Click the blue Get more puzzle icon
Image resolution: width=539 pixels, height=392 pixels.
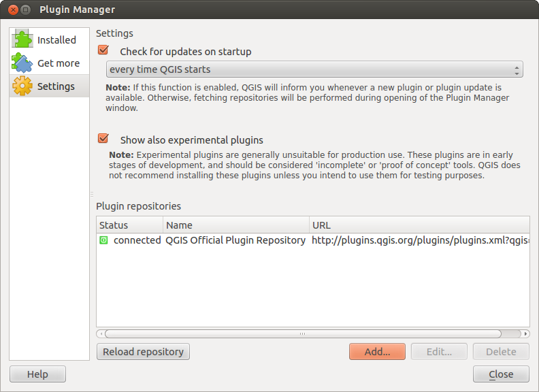(x=22, y=63)
